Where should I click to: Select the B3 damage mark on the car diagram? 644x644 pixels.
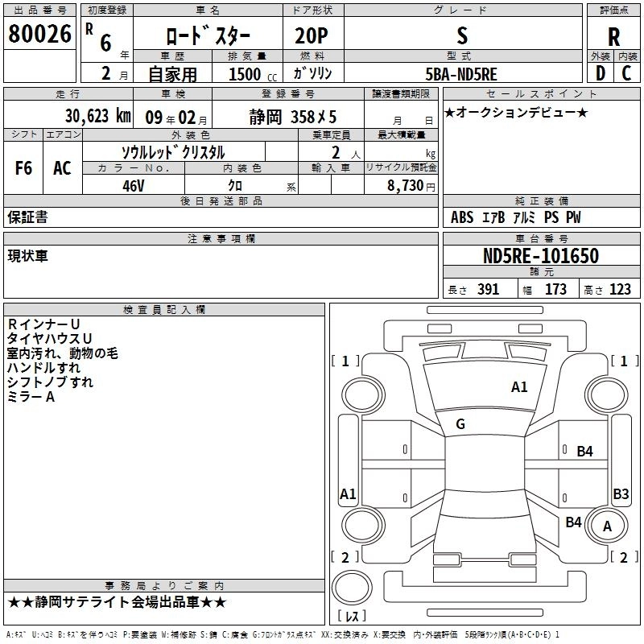tap(621, 493)
